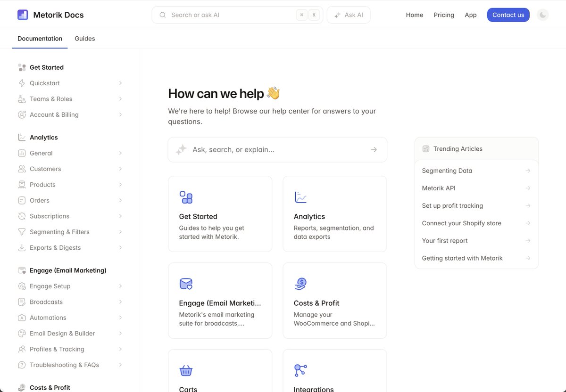Open the Pricing nav link
This screenshot has width=566, height=392.
click(444, 15)
